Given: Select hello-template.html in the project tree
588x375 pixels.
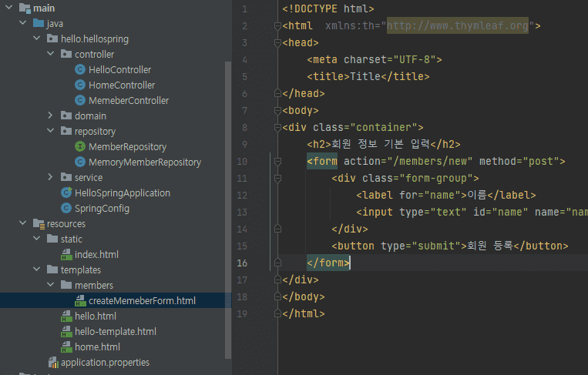Looking at the screenshot, I should click(116, 332).
